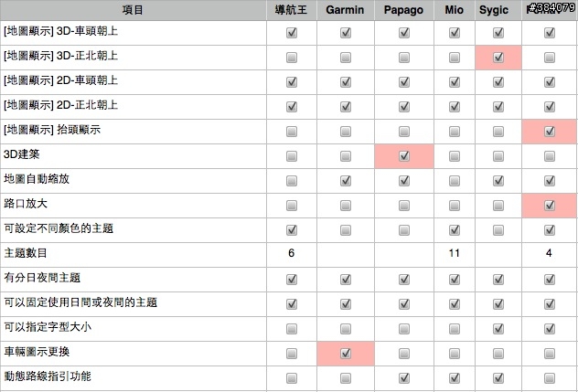Click the Garmin column header
Screen dimensions: 578x392
(x=346, y=10)
